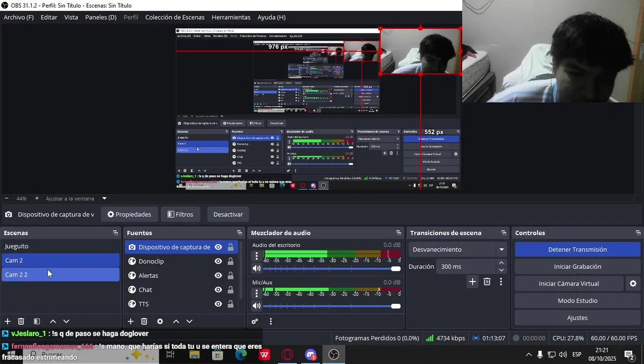Click Desactivar button

point(228,214)
